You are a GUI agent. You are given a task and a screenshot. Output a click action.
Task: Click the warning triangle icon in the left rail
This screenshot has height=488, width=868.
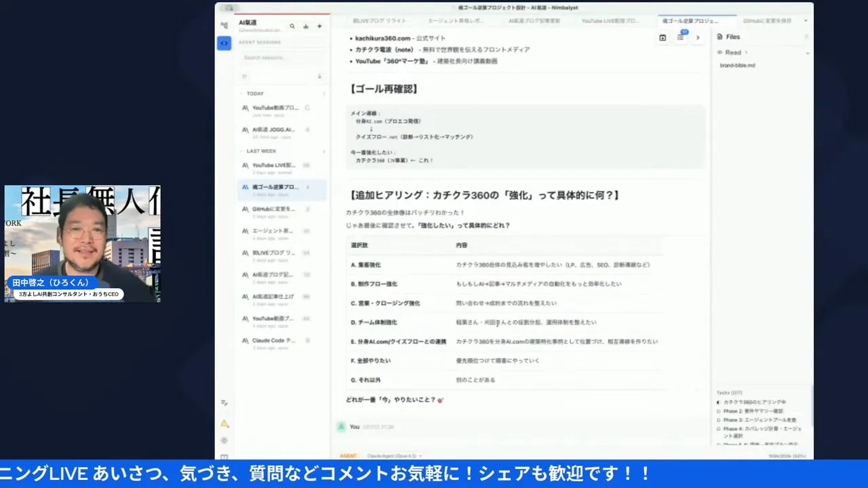224,422
